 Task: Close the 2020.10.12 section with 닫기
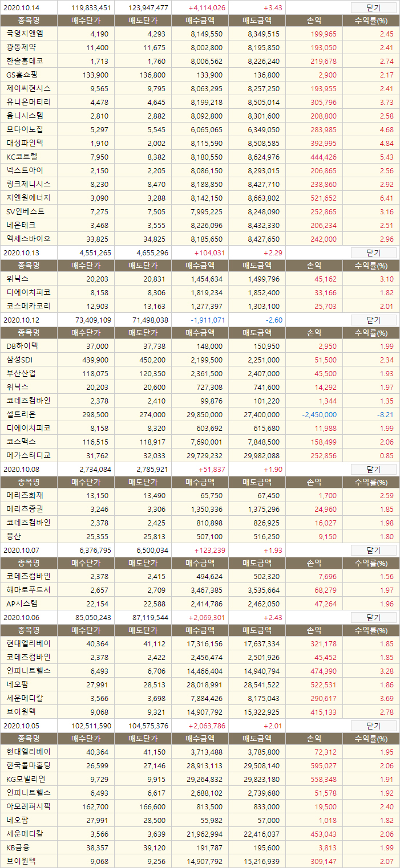click(x=373, y=320)
